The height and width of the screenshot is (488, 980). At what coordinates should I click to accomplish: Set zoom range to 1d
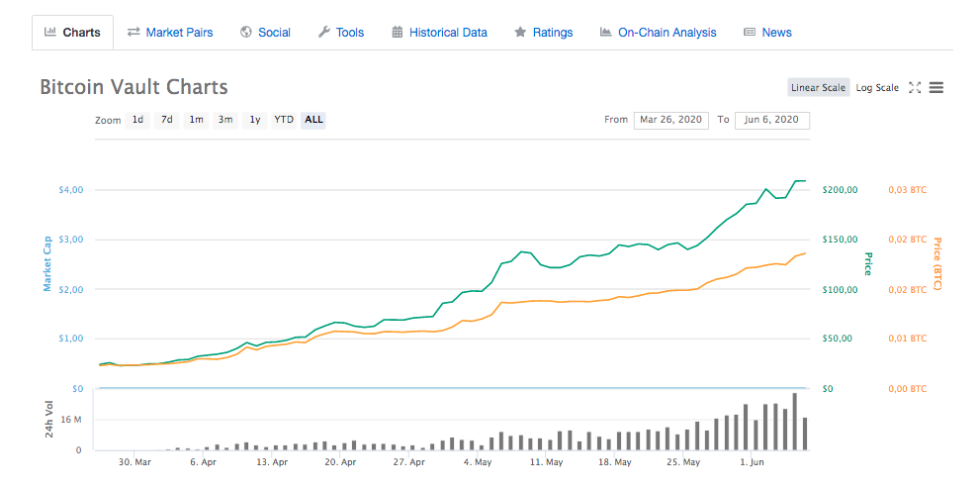137,120
